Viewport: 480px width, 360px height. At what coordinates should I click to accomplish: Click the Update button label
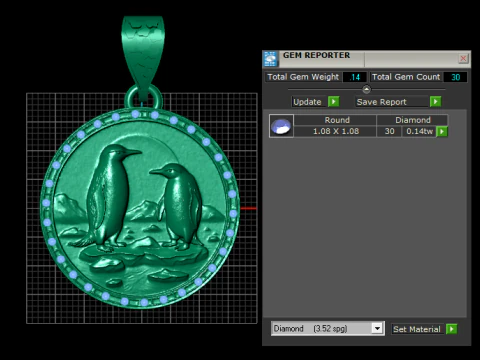tap(307, 102)
